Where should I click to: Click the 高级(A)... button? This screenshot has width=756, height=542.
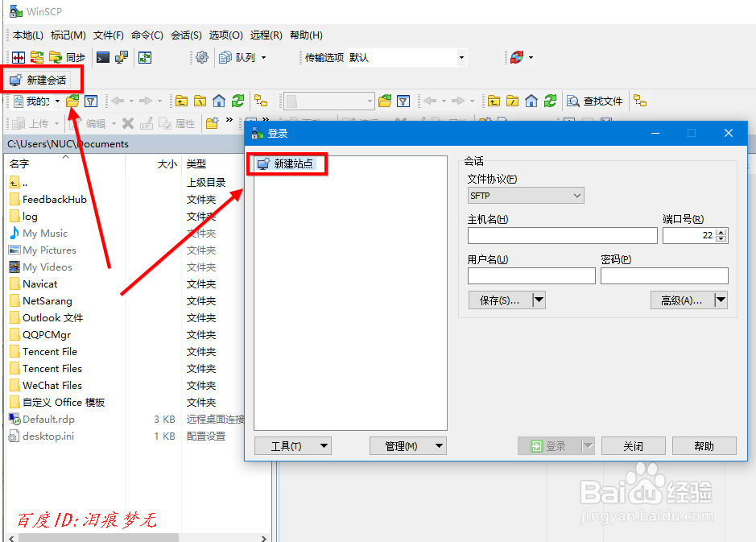682,300
